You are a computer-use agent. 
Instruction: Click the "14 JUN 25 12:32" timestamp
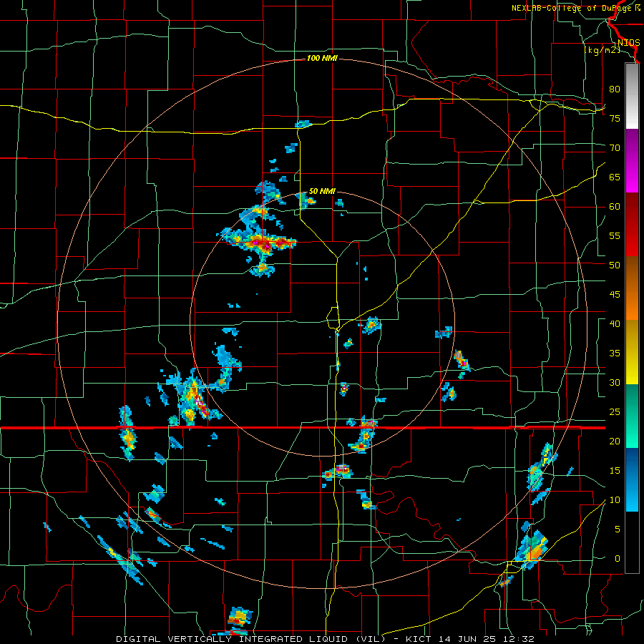tap(487, 639)
